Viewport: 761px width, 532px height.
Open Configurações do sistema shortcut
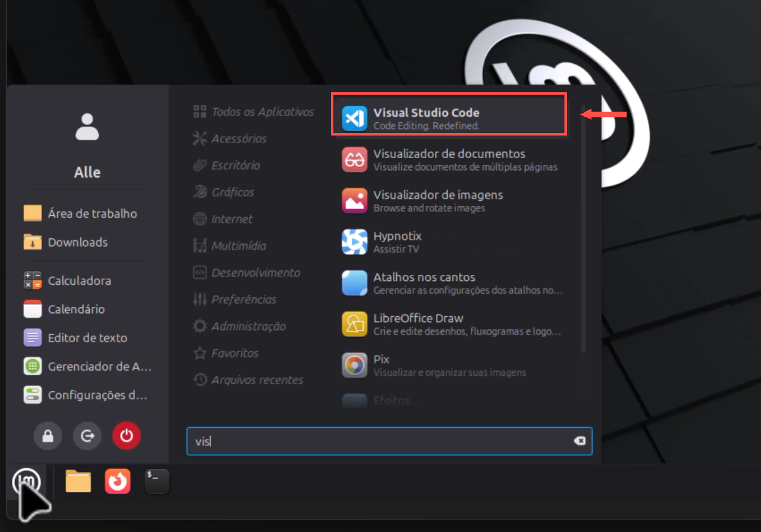(x=87, y=395)
